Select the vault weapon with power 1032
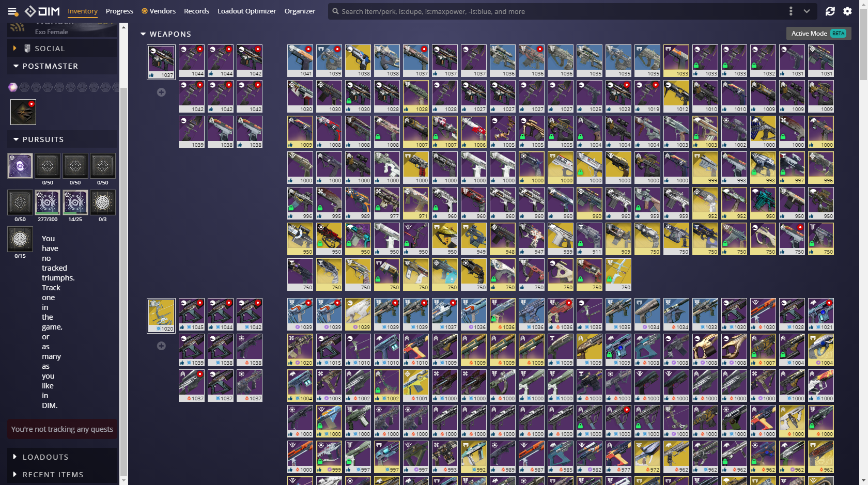Image resolution: width=868 pixels, height=485 pixels. pos(763,61)
